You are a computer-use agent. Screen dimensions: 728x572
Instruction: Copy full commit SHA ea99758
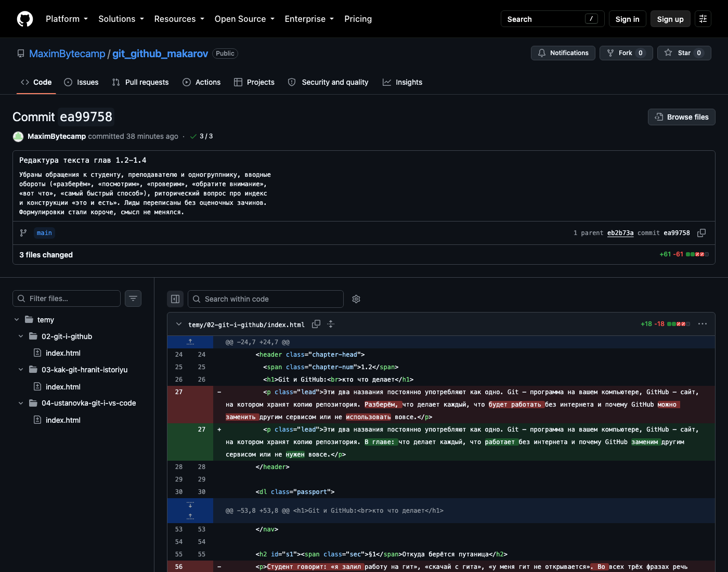[701, 233]
